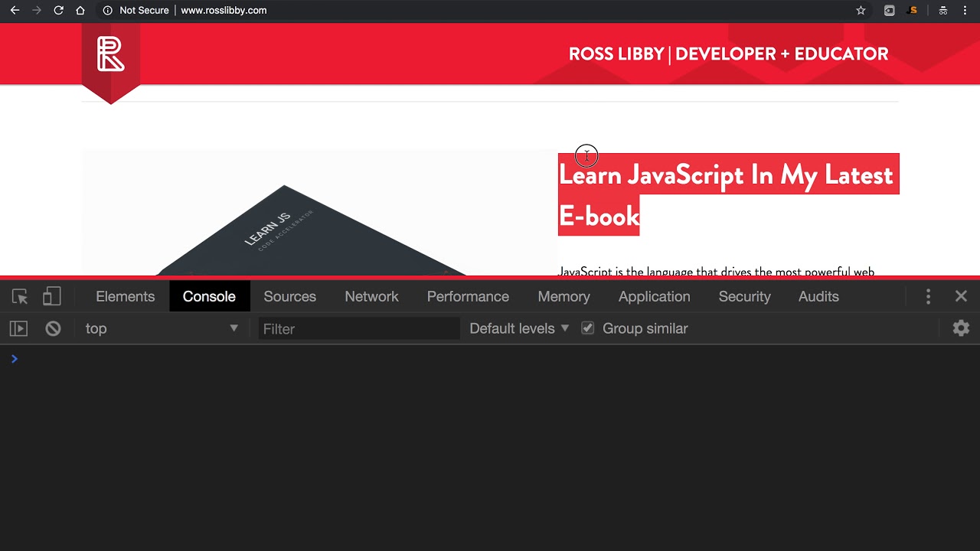Image resolution: width=980 pixels, height=551 pixels.
Task: Click Ross Libby Developer + Educator heading
Action: point(728,54)
